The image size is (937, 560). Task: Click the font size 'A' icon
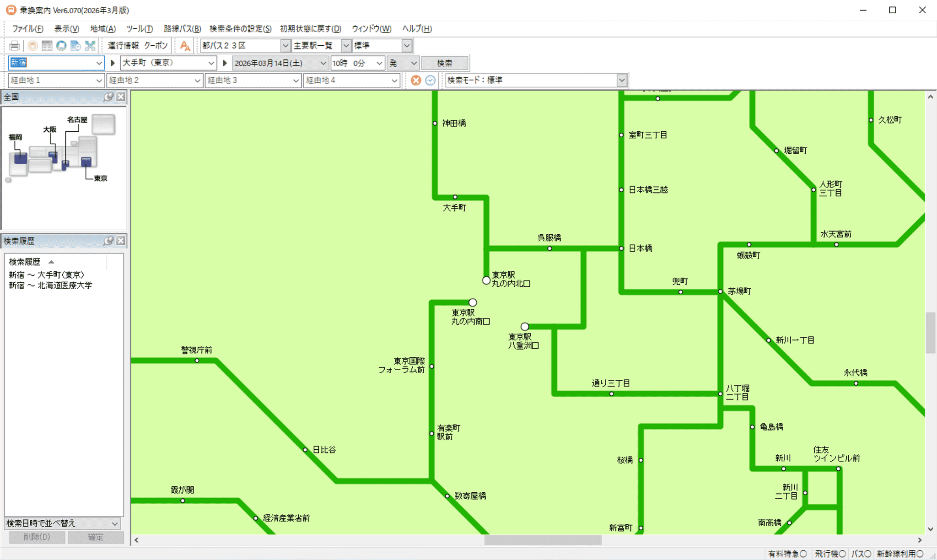pyautogui.click(x=185, y=46)
